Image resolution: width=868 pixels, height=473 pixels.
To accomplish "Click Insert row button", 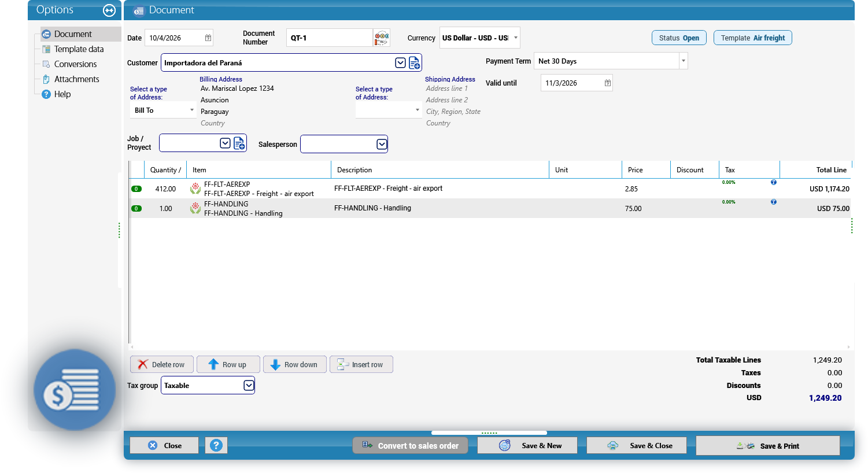I will (x=361, y=364).
